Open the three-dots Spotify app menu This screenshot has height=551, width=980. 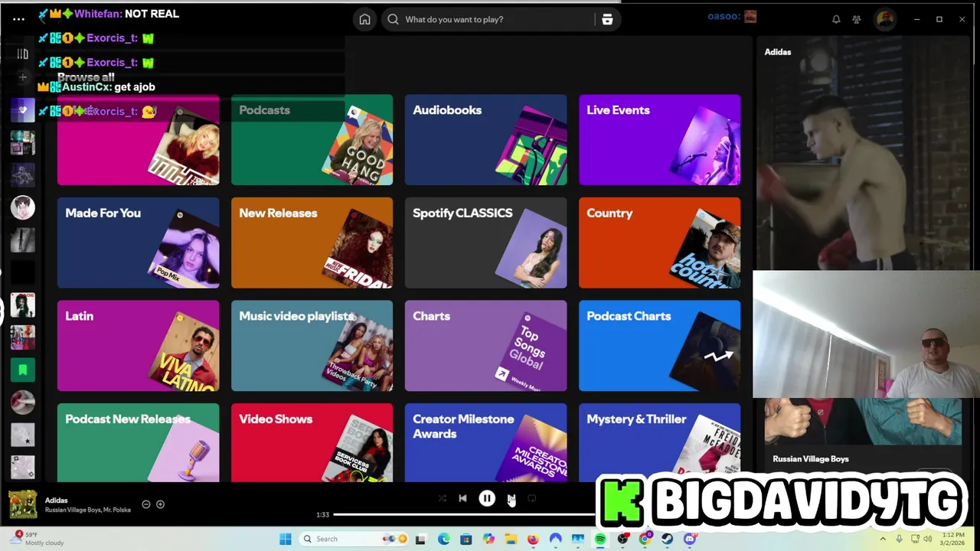[x=19, y=19]
